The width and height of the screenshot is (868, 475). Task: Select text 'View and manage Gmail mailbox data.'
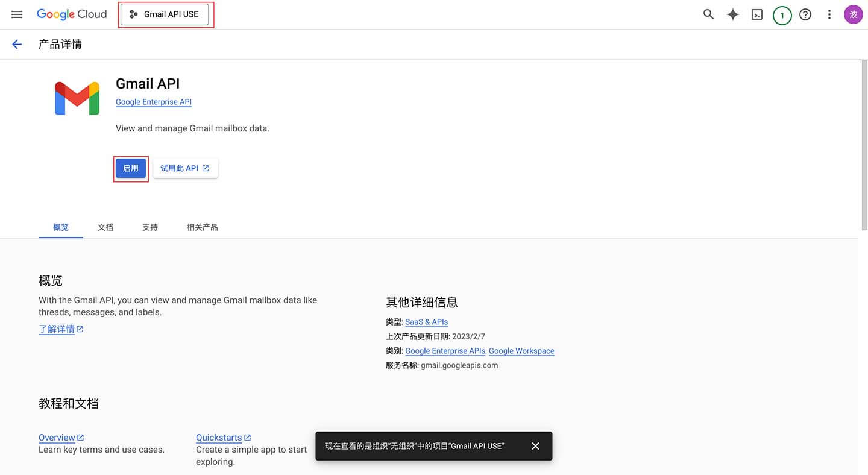coord(192,128)
